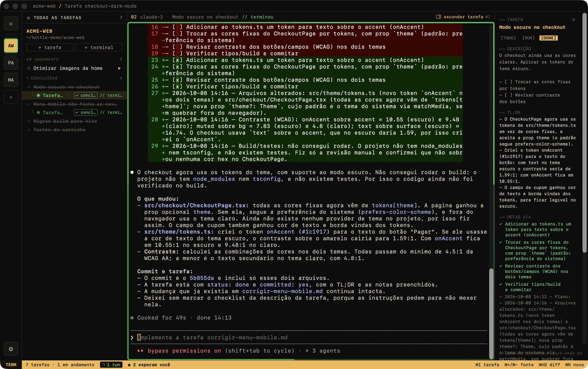The height and width of the screenshot is (369, 588).
Task: Click the terminal prompt input field
Action: 309,337
